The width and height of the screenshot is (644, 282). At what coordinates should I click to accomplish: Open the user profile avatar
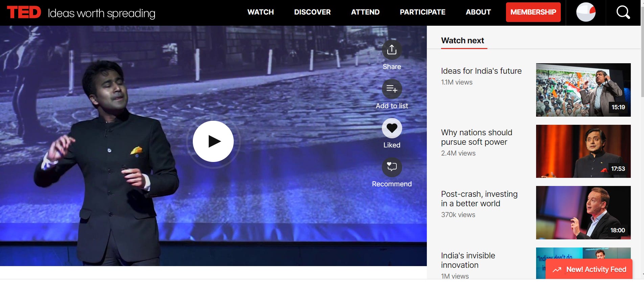tap(586, 12)
